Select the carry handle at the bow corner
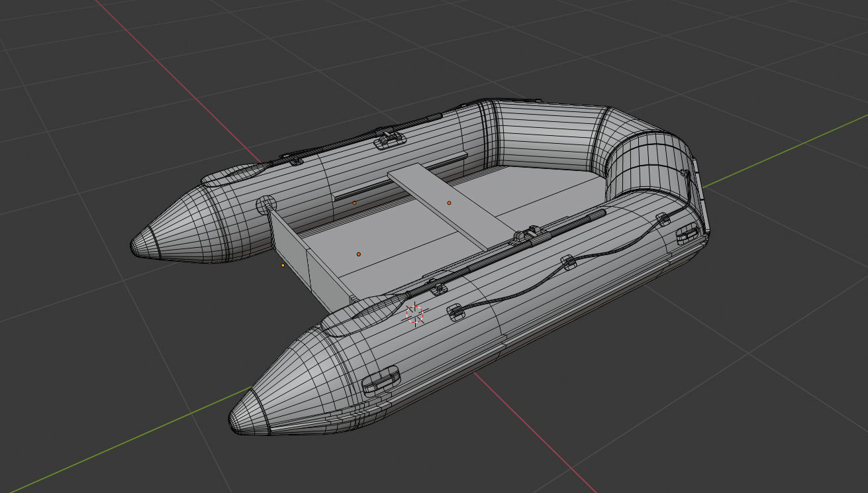The height and width of the screenshot is (493, 868). pos(686,233)
